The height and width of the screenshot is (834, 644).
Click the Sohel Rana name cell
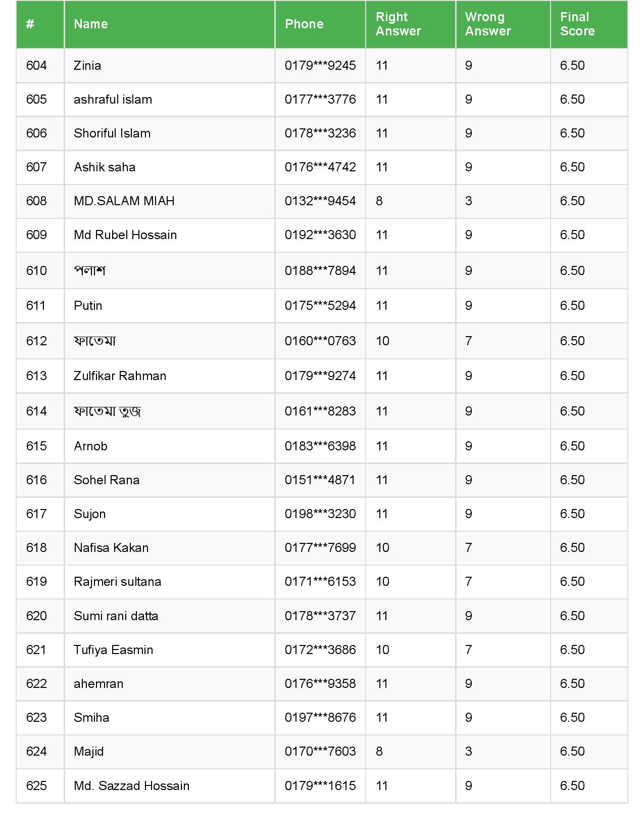[x=107, y=480]
